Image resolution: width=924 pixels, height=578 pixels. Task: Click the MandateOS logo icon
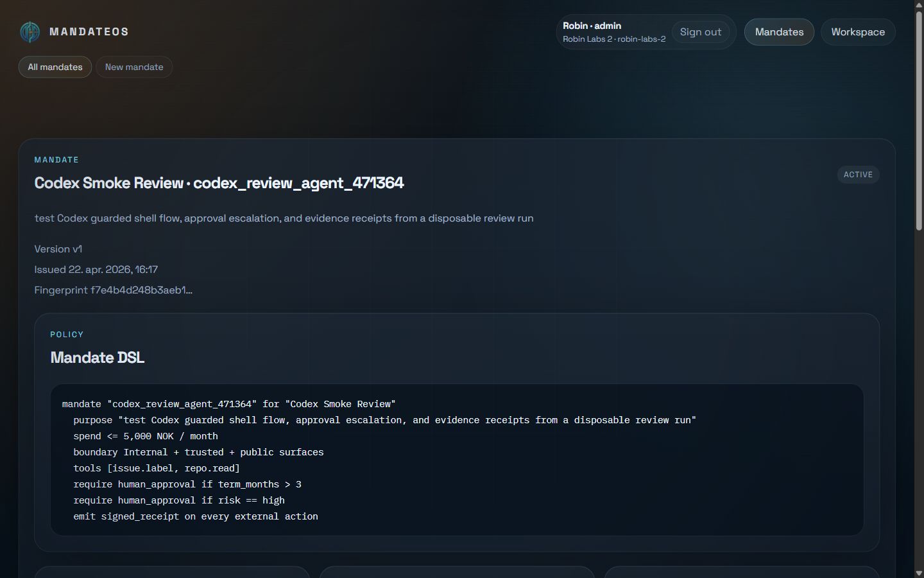click(30, 32)
